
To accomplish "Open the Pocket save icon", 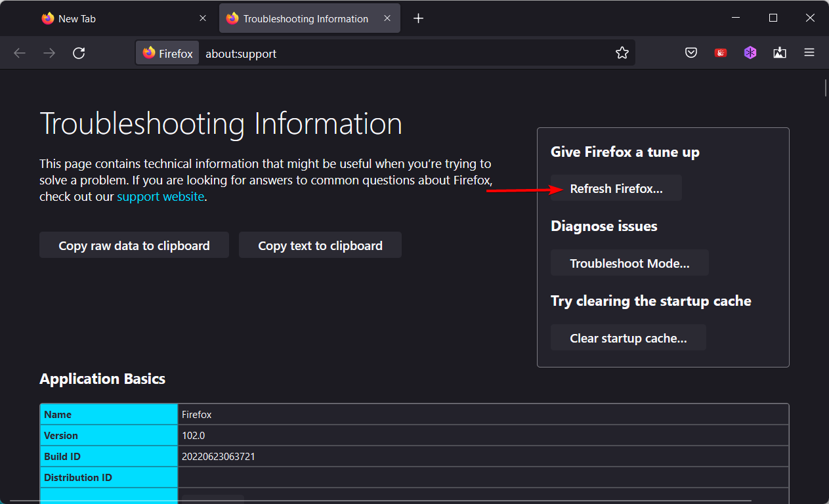I will [691, 53].
